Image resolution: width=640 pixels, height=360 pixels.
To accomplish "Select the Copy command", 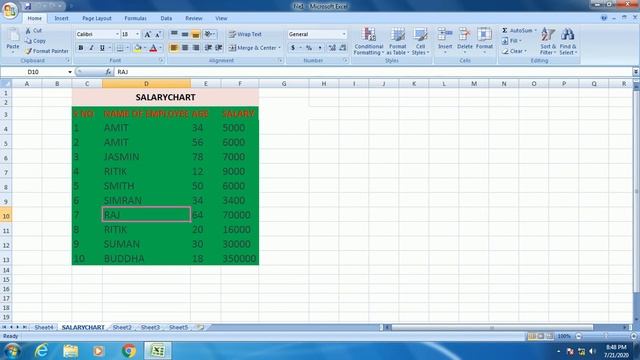I will [35, 41].
